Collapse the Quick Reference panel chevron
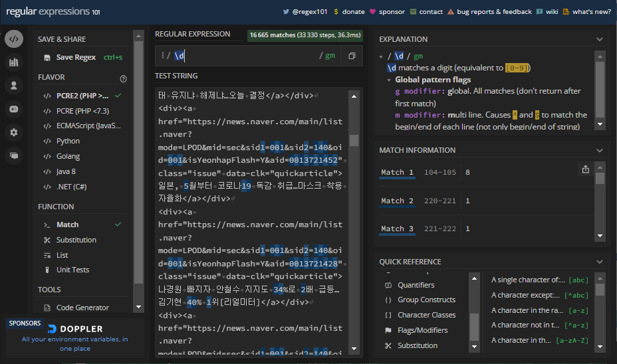The height and width of the screenshot is (364, 617). [x=600, y=262]
